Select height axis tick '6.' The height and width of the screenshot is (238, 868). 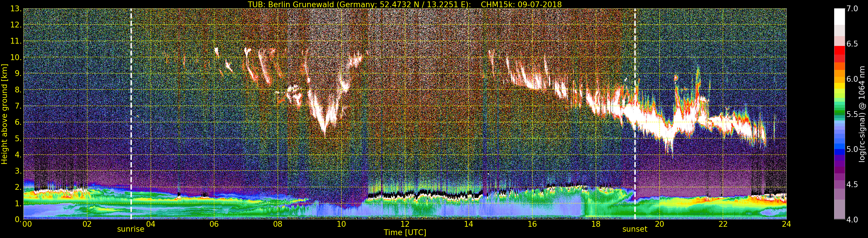(x=18, y=122)
